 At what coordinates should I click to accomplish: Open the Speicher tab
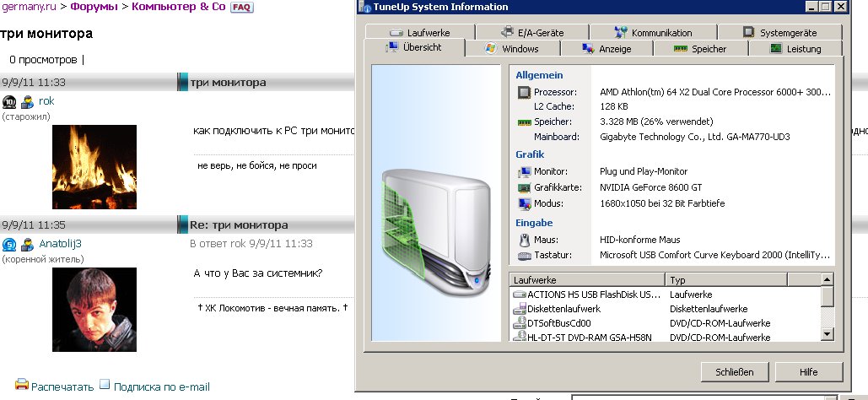click(700, 49)
